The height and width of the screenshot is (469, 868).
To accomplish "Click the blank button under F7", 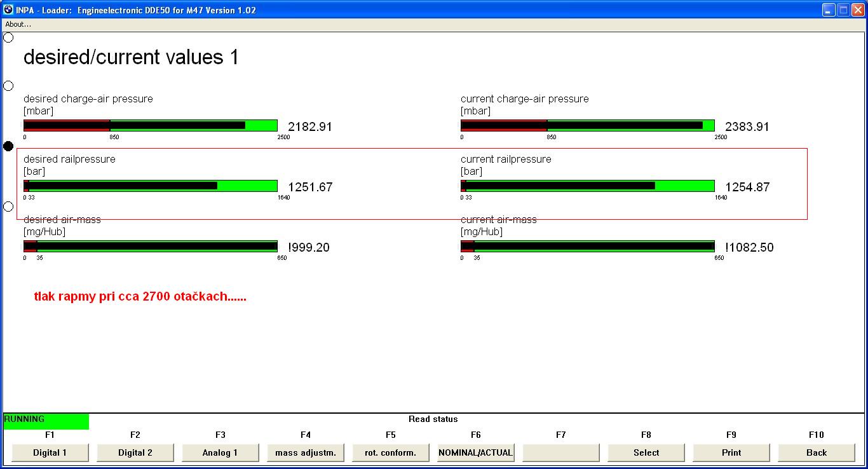I will click(x=561, y=452).
